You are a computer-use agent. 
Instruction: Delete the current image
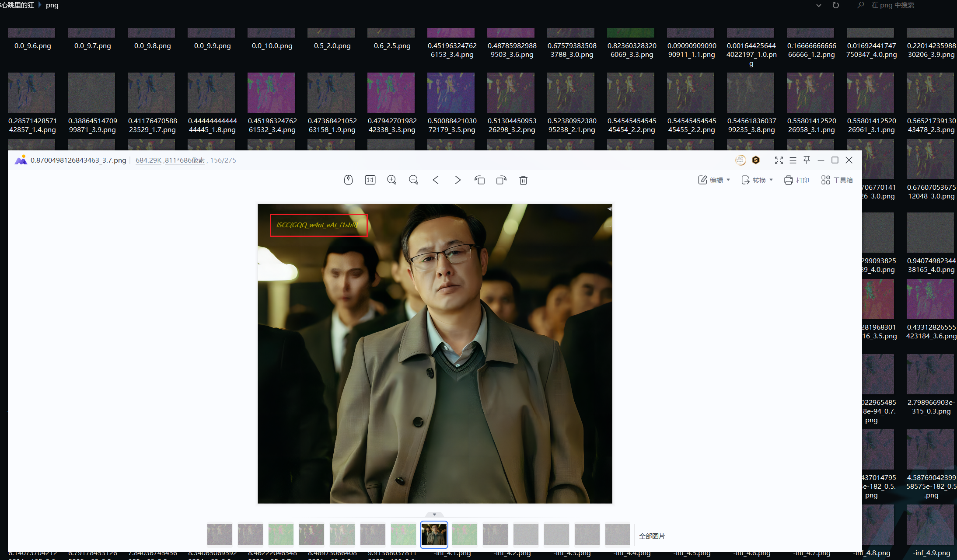pyautogui.click(x=523, y=180)
